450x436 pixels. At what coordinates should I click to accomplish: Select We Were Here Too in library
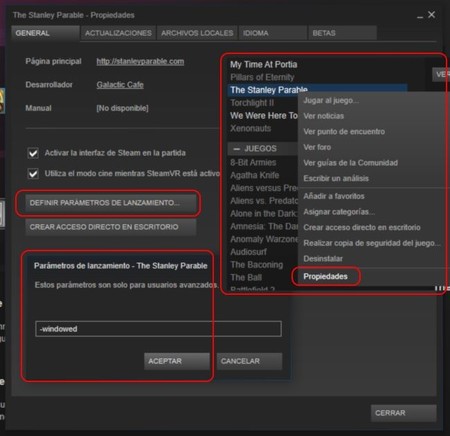click(263, 116)
